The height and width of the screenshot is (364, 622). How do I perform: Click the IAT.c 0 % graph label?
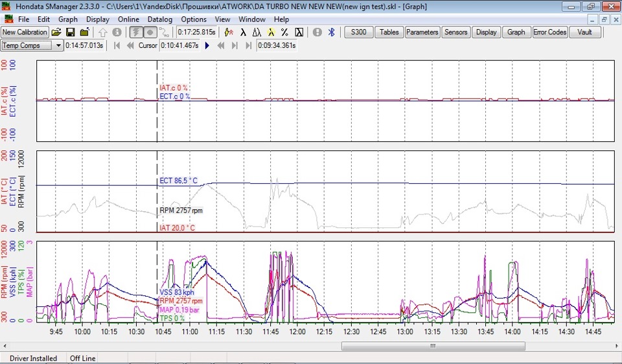pyautogui.click(x=174, y=88)
